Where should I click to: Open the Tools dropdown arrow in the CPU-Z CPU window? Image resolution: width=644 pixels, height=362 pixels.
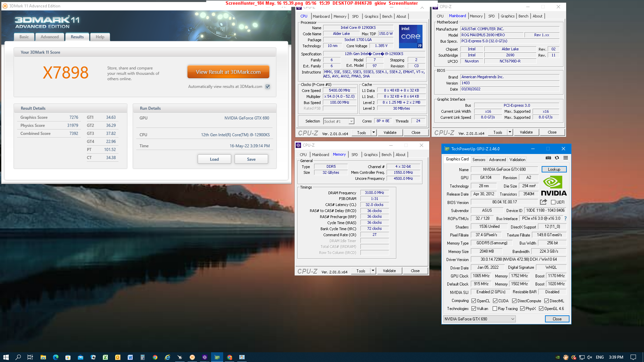point(374,133)
